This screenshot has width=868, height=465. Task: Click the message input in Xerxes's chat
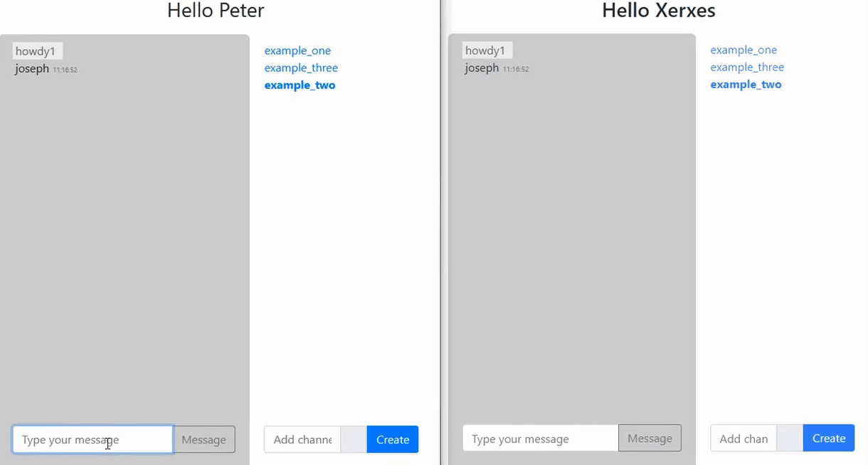540,439
